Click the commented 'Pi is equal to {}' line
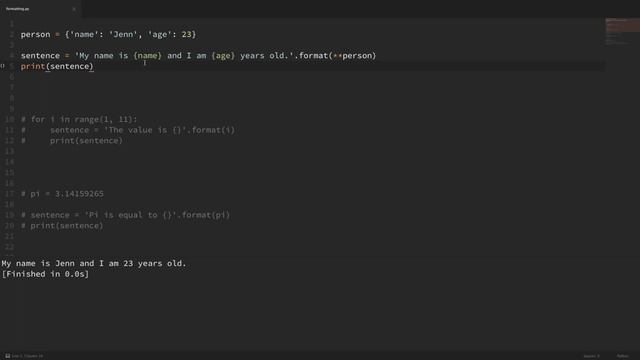Viewport: 640px width, 360px height. (x=125, y=215)
